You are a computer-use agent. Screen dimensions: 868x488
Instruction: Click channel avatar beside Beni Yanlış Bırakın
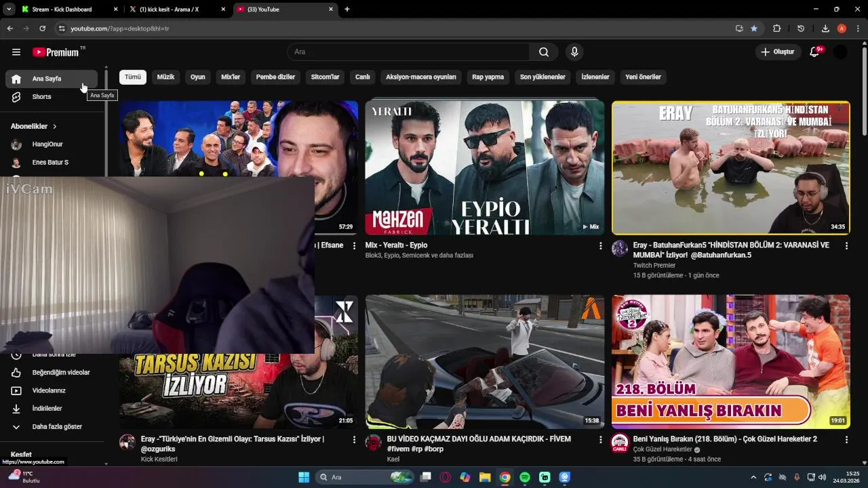[x=620, y=443]
